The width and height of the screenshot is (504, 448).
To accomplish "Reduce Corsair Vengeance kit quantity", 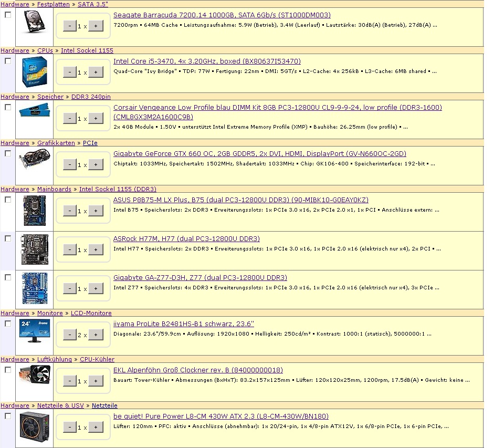I will [70, 119].
